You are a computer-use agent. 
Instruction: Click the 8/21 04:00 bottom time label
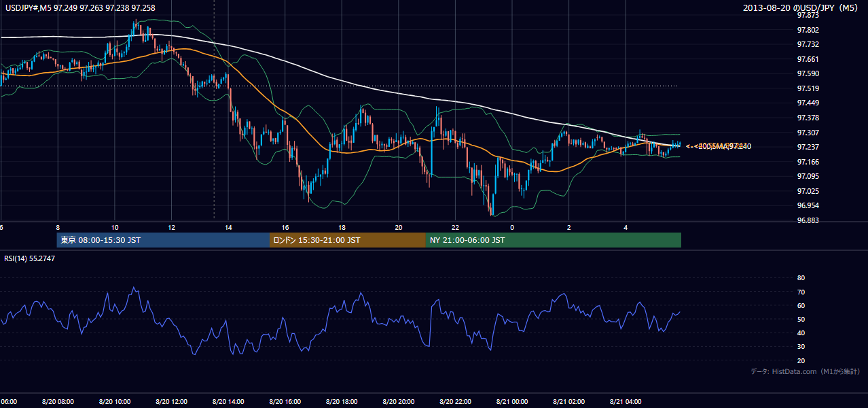click(x=626, y=401)
